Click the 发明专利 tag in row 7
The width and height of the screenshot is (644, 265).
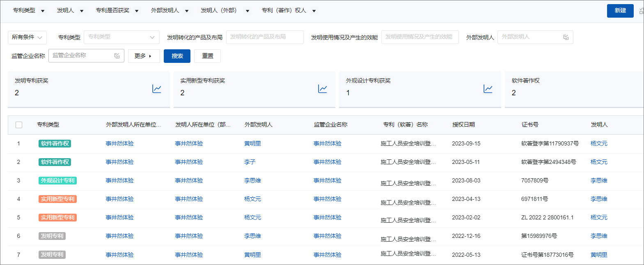coord(52,255)
